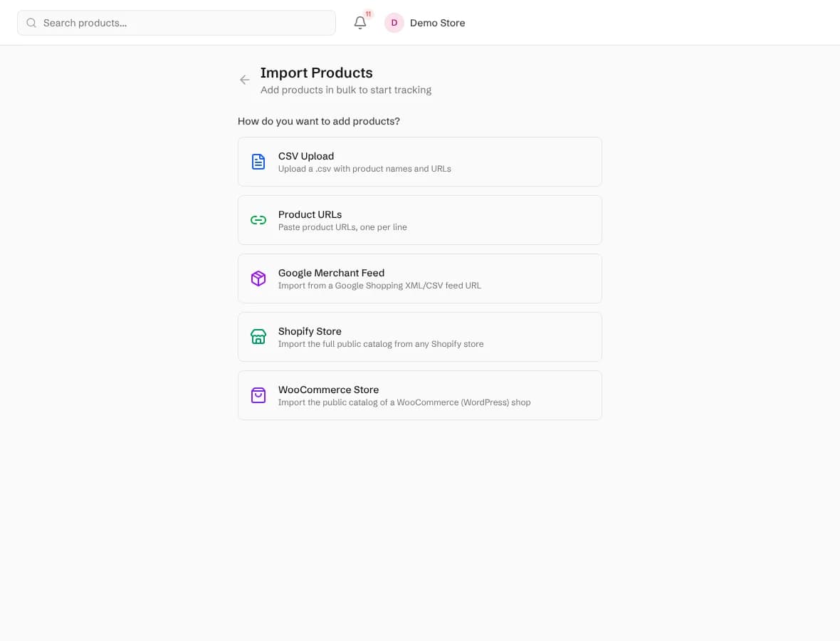Image resolution: width=840 pixels, height=641 pixels.
Task: Click the green link chain icon
Action: (x=258, y=220)
